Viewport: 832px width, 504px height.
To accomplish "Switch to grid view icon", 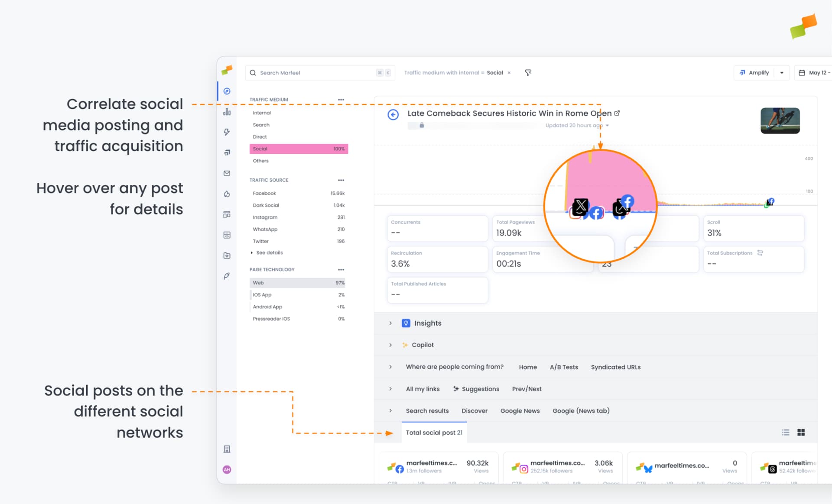I will (801, 432).
